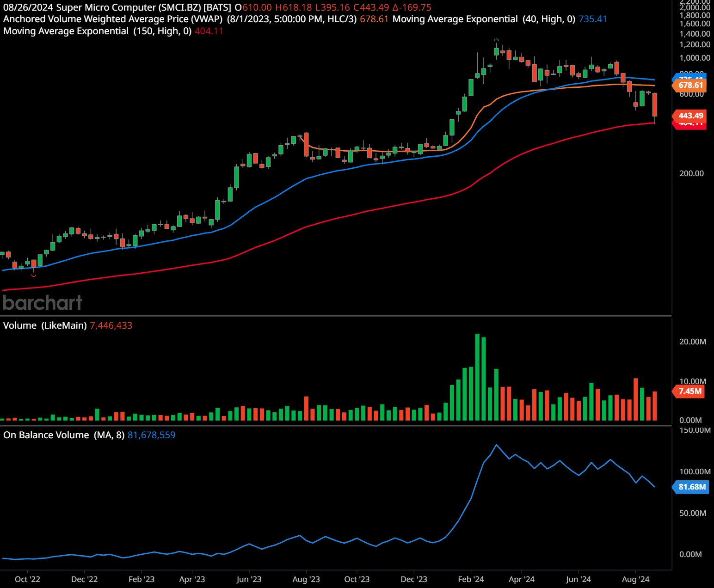Click the 200.00 price axis label
The width and height of the screenshot is (714, 588).
691,173
